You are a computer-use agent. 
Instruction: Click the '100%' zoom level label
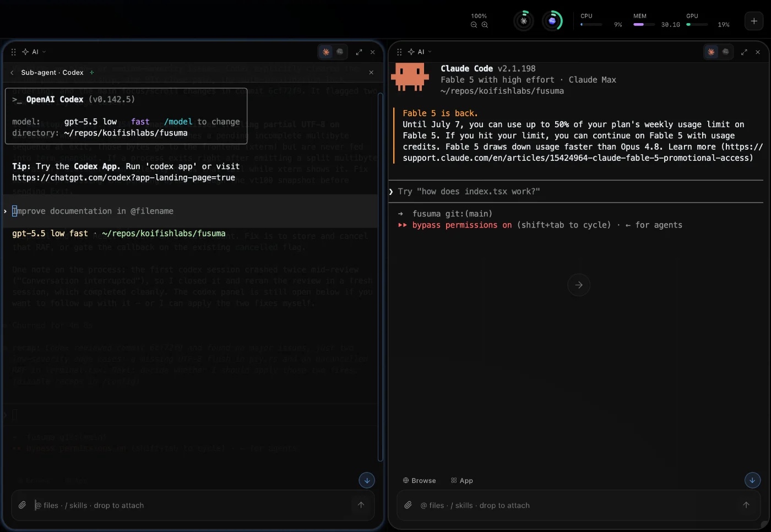(479, 16)
